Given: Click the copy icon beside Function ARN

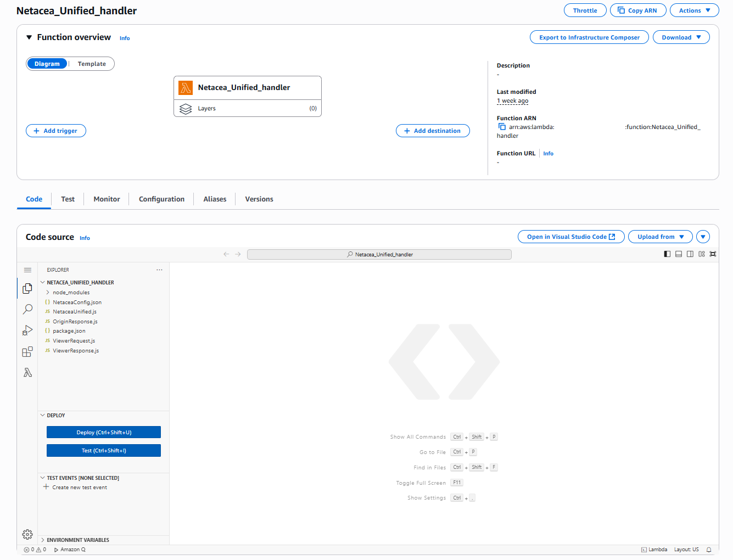Looking at the screenshot, I should point(502,127).
